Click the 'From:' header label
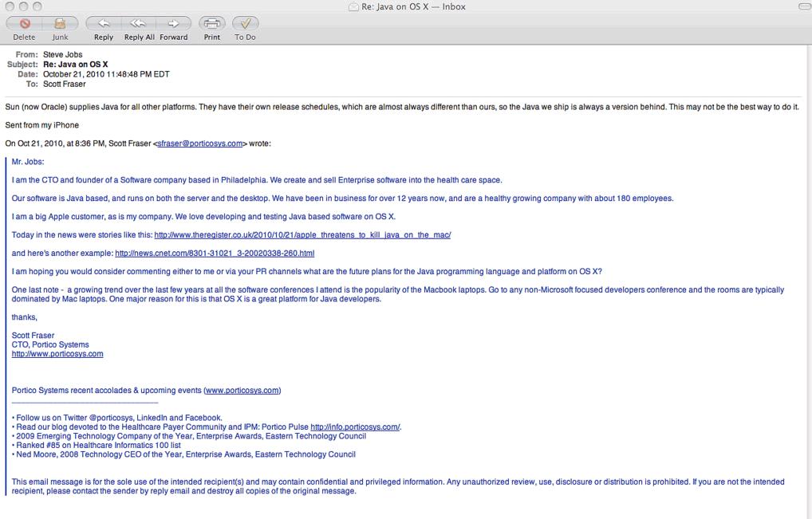The height and width of the screenshot is (519, 812). tap(26, 54)
